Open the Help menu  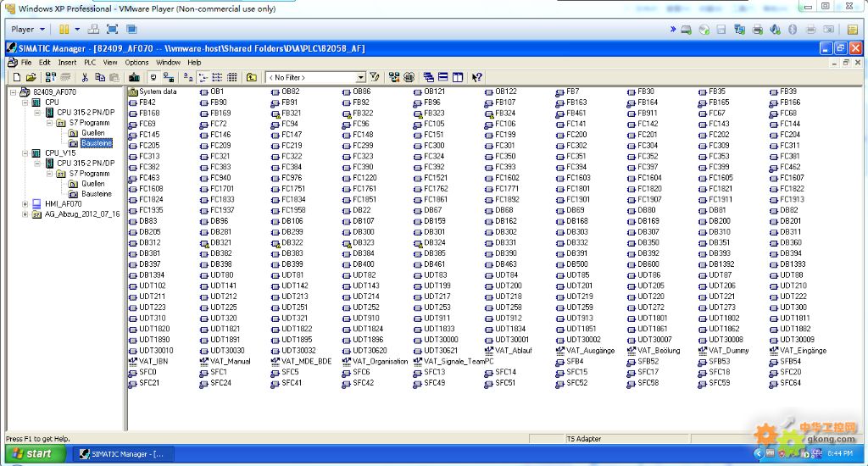194,63
